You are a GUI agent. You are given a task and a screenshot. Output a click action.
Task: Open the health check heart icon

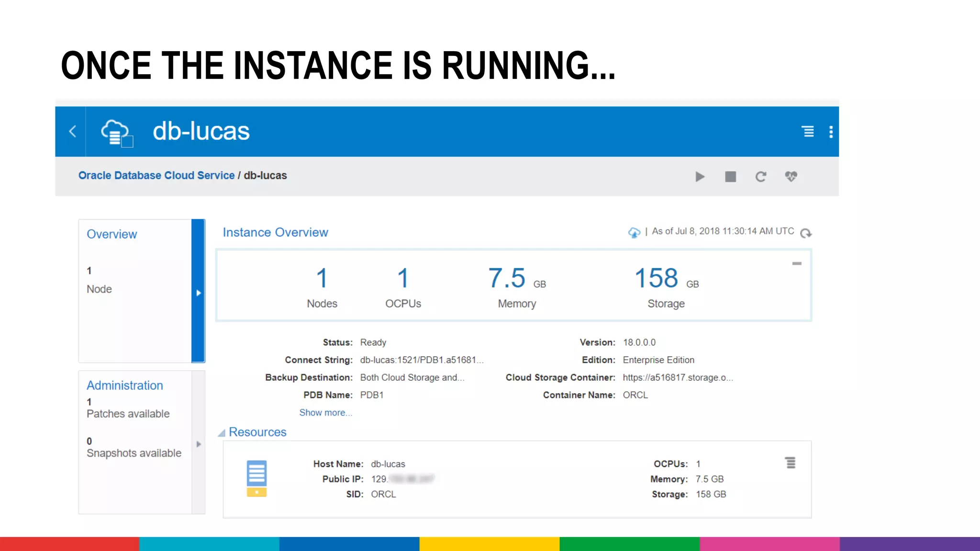(791, 176)
